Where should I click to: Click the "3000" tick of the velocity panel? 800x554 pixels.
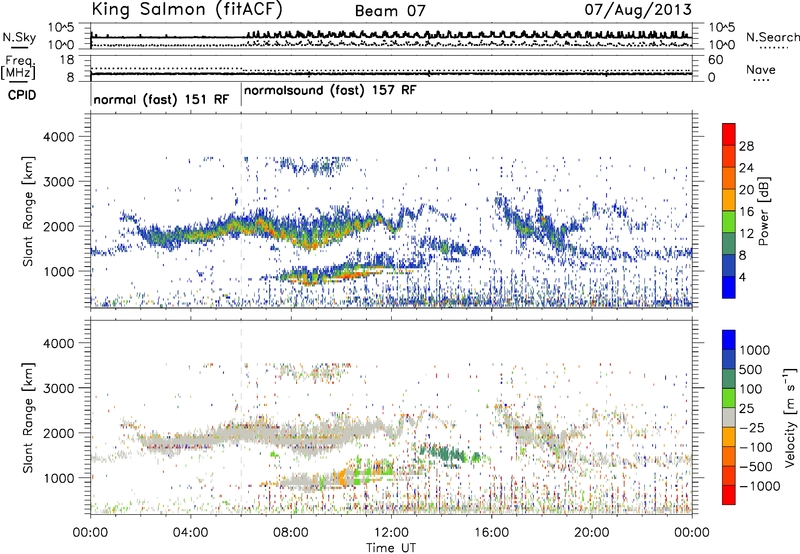tap(58, 388)
